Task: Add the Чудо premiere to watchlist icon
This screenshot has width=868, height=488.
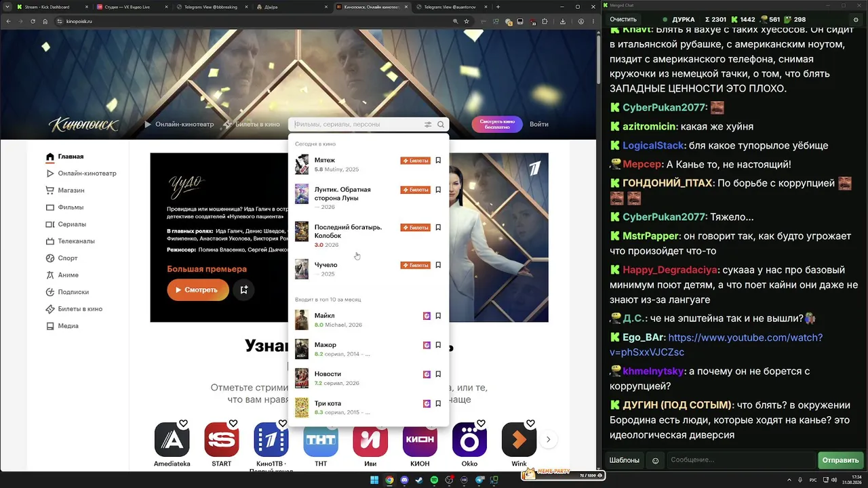Action: click(x=244, y=290)
